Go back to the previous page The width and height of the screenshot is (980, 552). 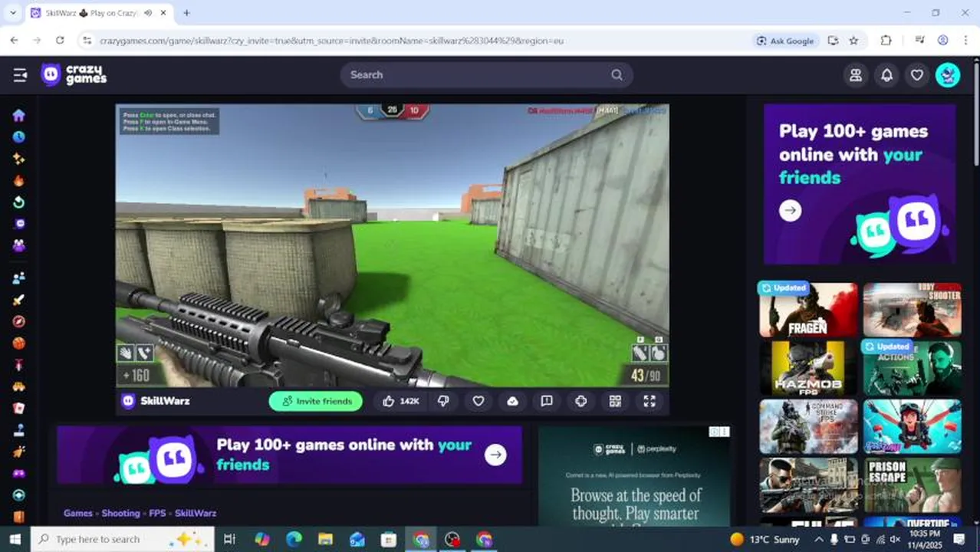point(14,41)
